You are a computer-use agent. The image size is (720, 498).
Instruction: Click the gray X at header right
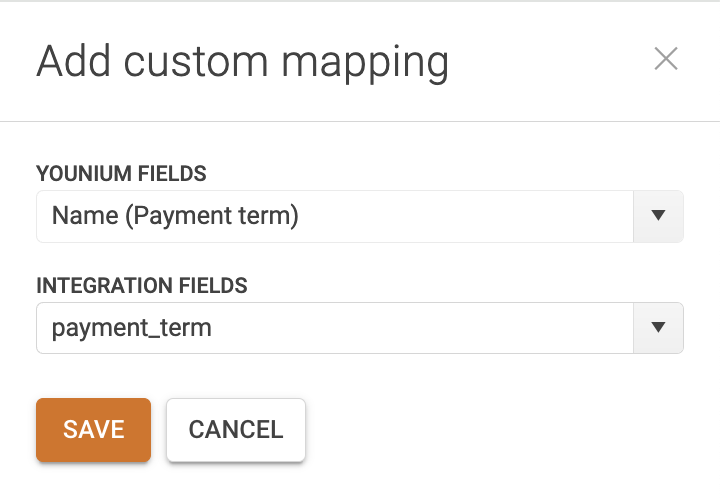(666, 59)
